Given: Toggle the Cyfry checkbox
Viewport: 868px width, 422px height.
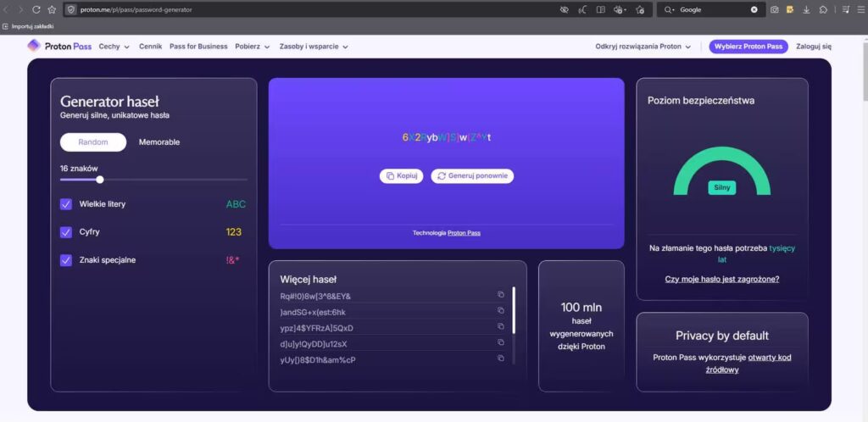Looking at the screenshot, I should click(66, 232).
